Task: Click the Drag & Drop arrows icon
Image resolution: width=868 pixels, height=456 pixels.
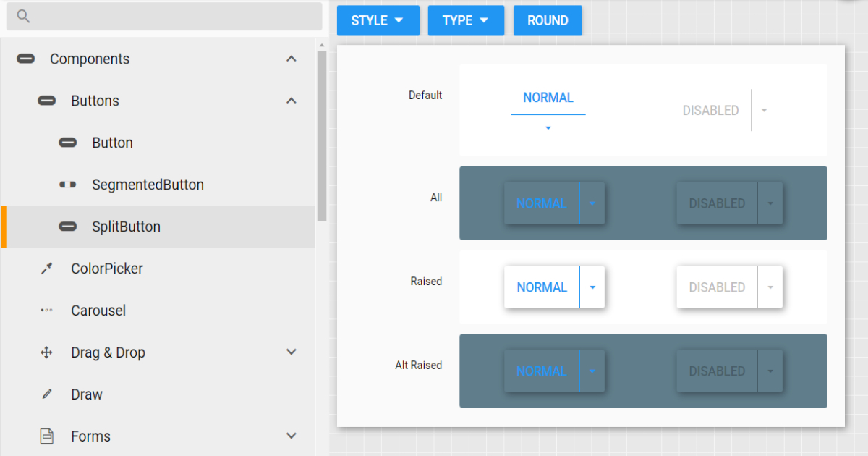Action: 47,352
